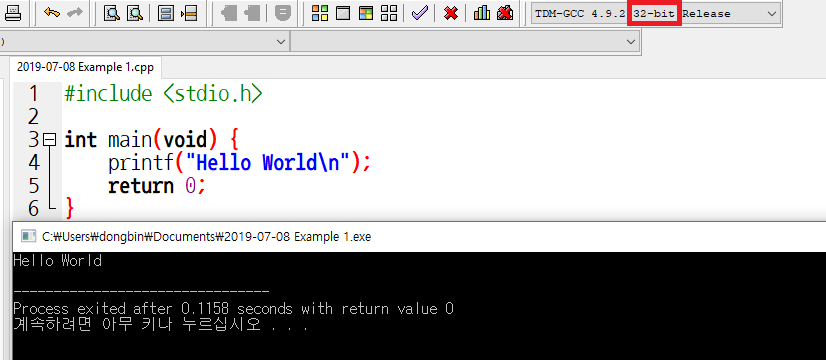Undo the last edit with the orange arrow
This screenshot has width=826, height=360.
point(52,13)
